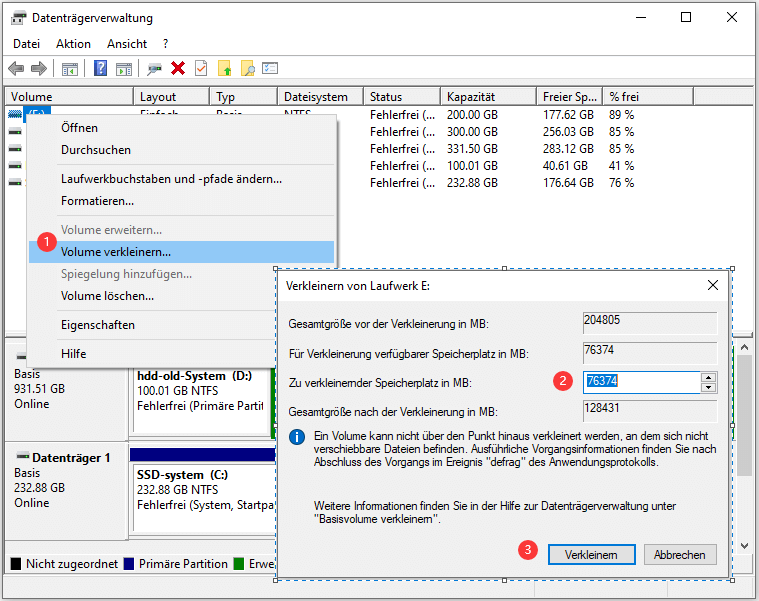Click the Forward arrow toolbar icon
The image size is (759, 601).
pyautogui.click(x=39, y=69)
